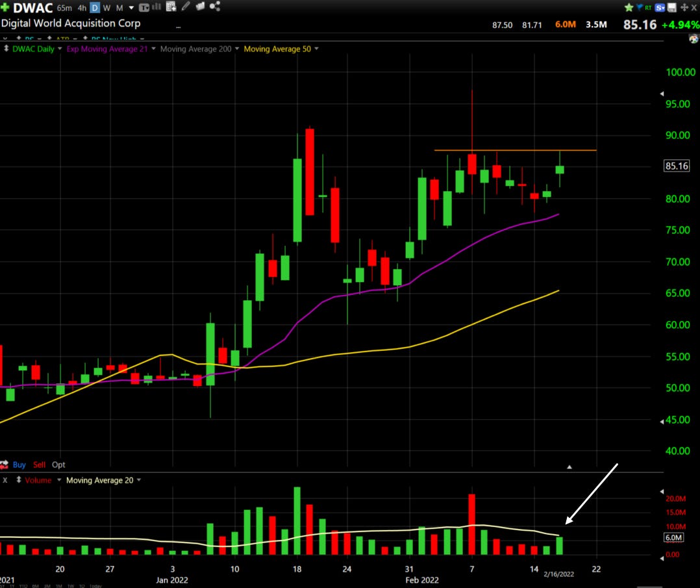Click the 81.71 low price value
700x588 pixels.
pos(532,25)
